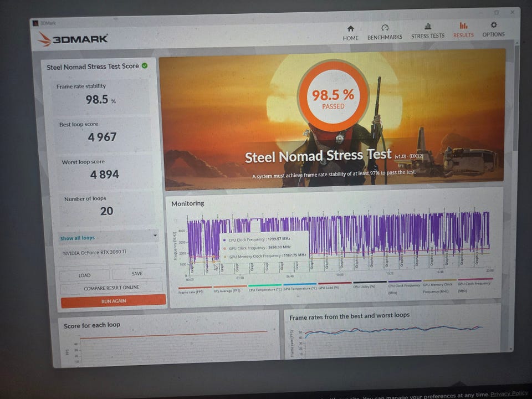Click the Monitoring frequency graph

(x=338, y=243)
